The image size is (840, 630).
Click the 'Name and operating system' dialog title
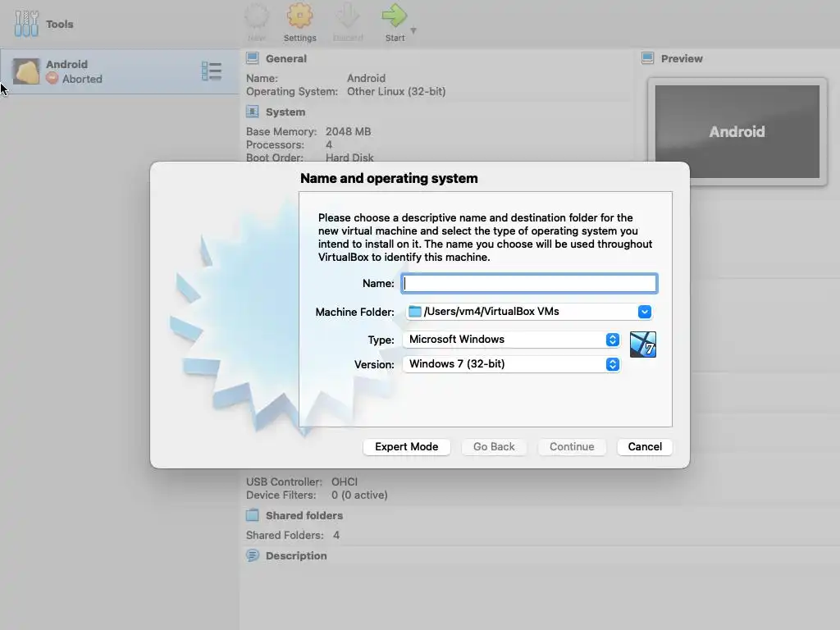point(389,178)
